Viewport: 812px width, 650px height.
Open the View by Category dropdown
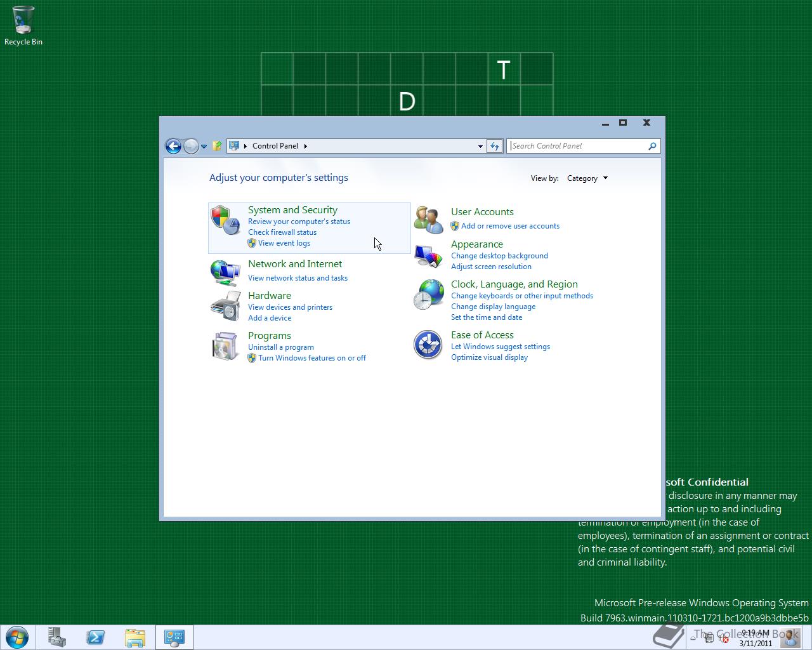587,178
